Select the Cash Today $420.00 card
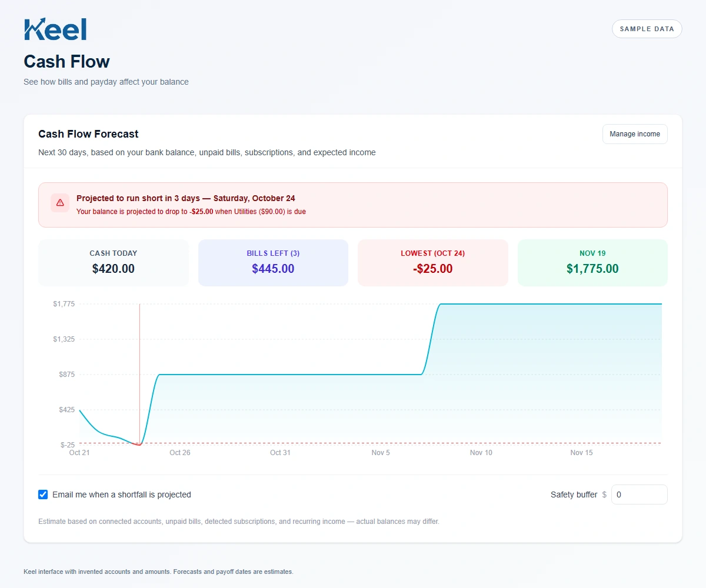The image size is (706, 588). [x=114, y=263]
